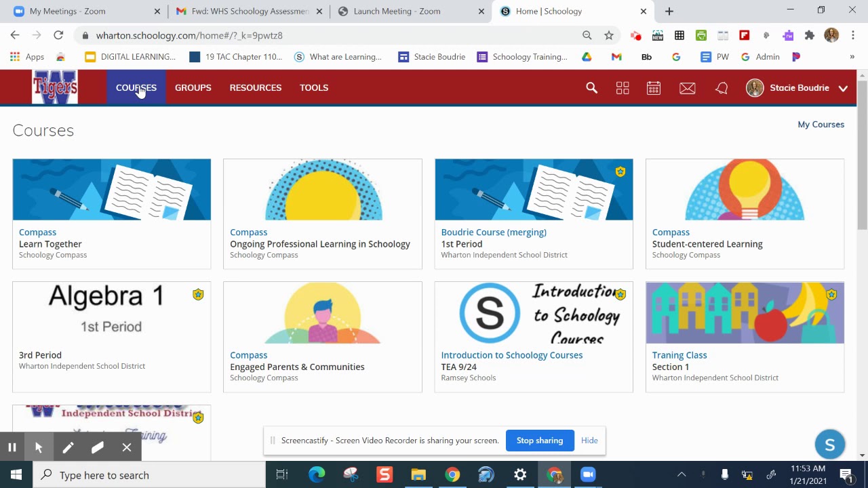The height and width of the screenshot is (488, 868).
Task: Open the Gmail bookmark icon
Action: pos(616,57)
